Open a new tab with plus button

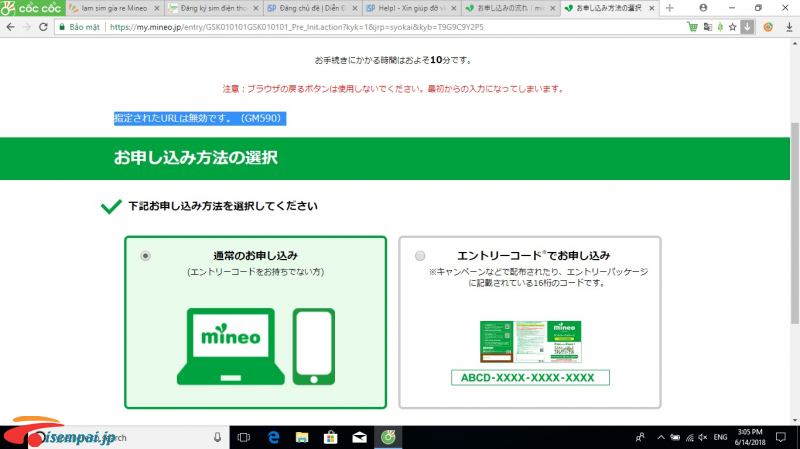tap(669, 8)
